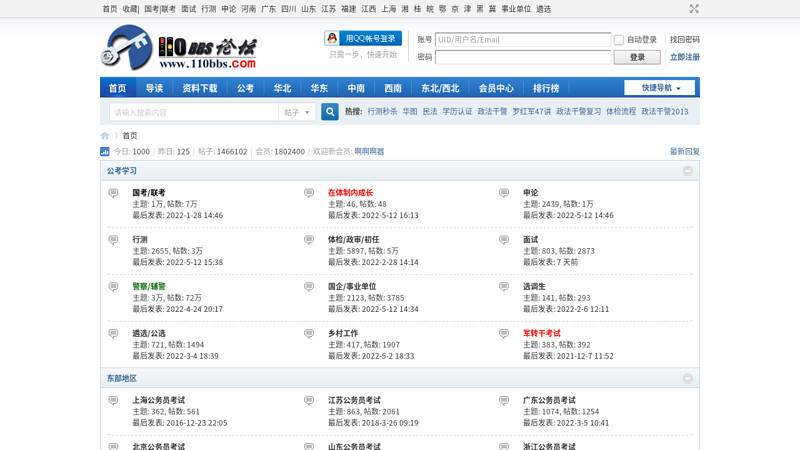Focus the search content input box

click(x=194, y=112)
